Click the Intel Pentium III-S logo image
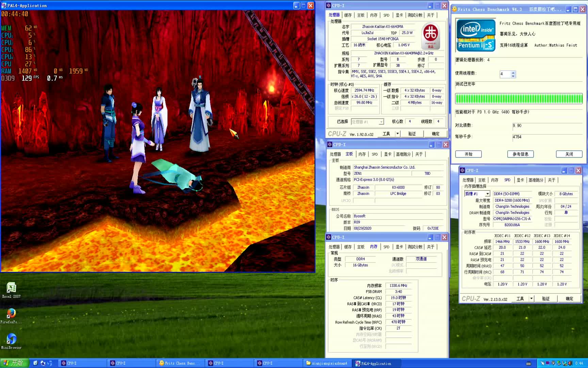 pyautogui.click(x=476, y=35)
